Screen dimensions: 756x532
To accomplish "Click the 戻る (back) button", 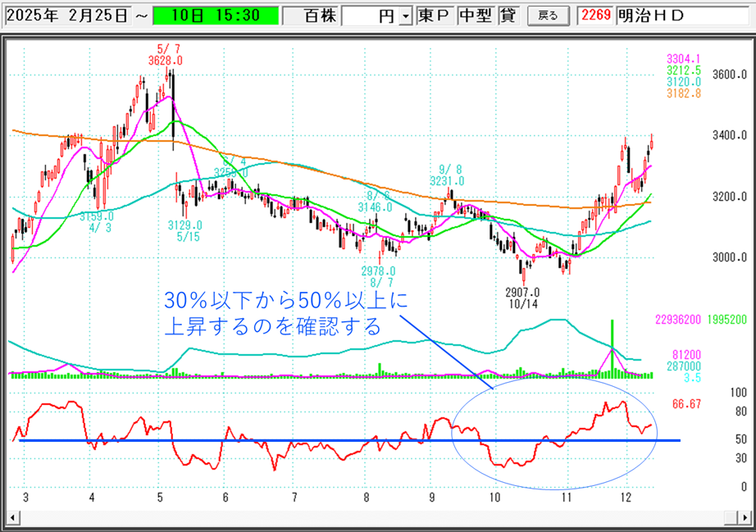I will [547, 16].
